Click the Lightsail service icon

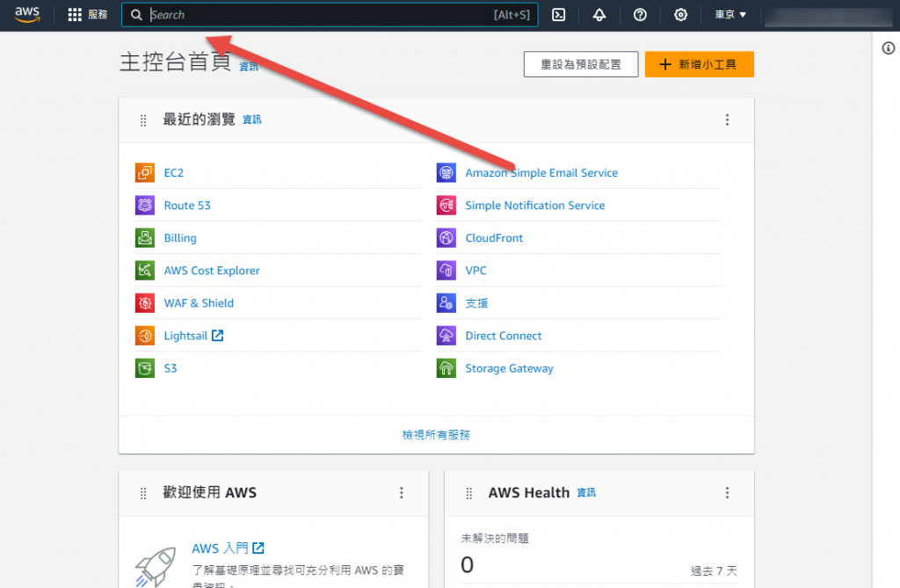pos(145,336)
